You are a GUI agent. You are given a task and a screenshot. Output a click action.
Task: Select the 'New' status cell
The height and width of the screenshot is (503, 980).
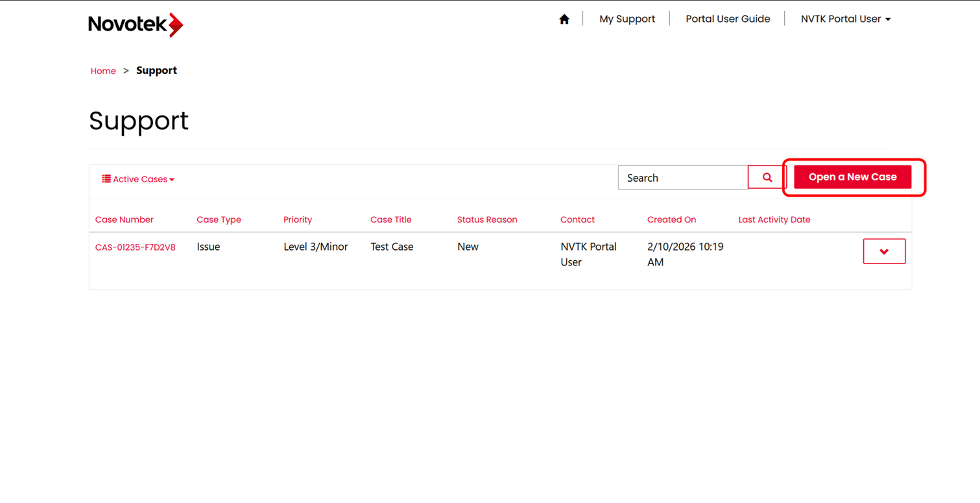pos(468,247)
